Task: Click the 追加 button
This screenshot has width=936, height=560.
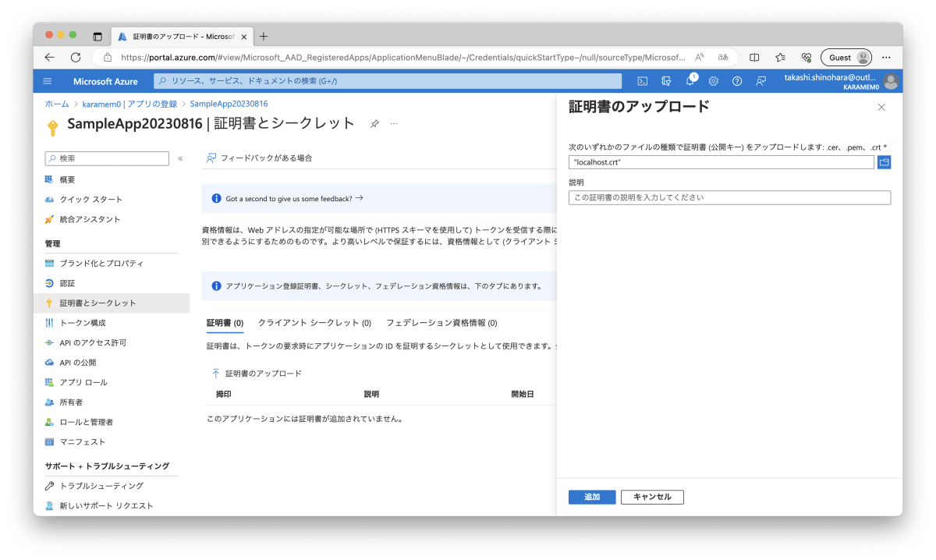Action: click(x=592, y=497)
